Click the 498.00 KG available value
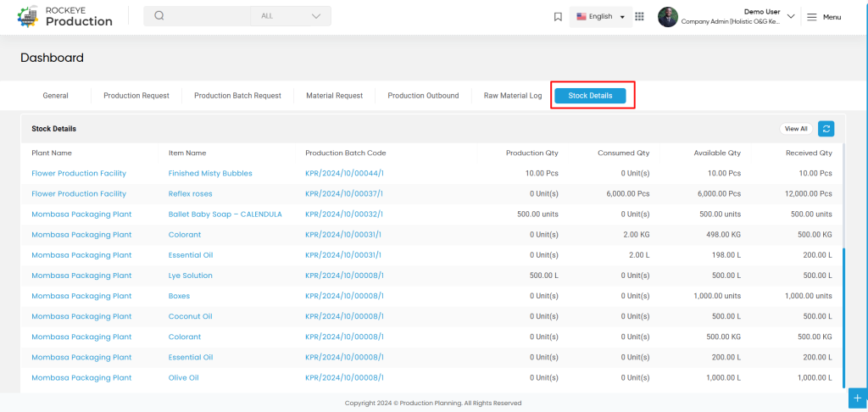The height and width of the screenshot is (412, 868). (722, 235)
